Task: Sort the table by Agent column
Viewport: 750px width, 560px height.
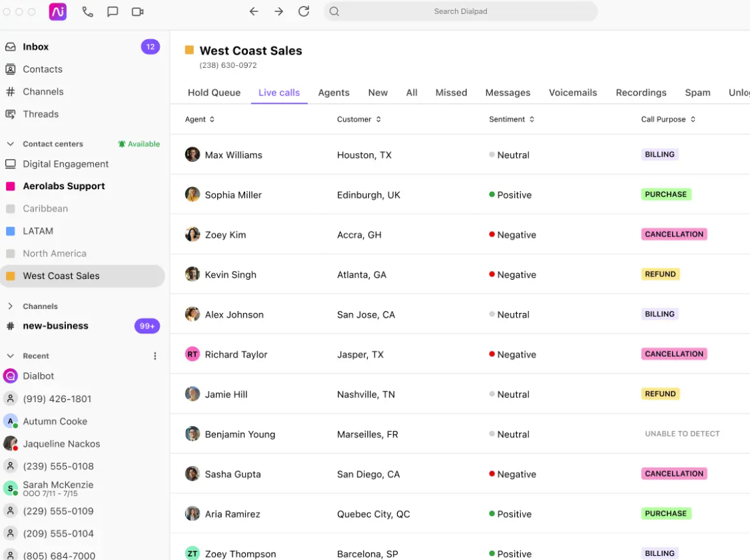Action: coord(200,119)
